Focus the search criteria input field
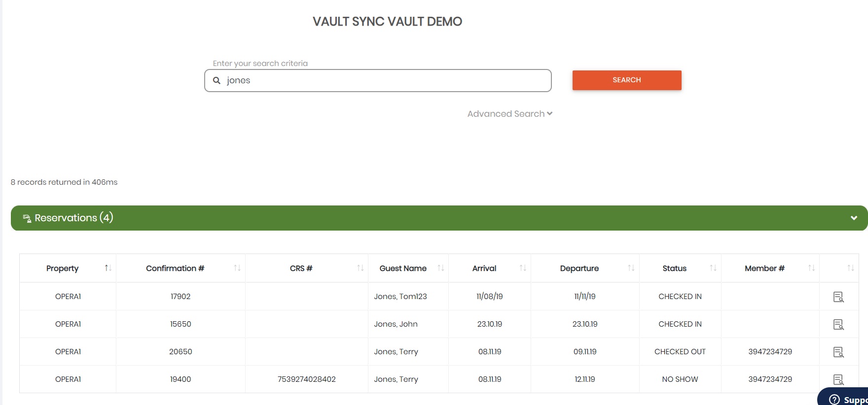The width and height of the screenshot is (868, 405). pos(378,80)
